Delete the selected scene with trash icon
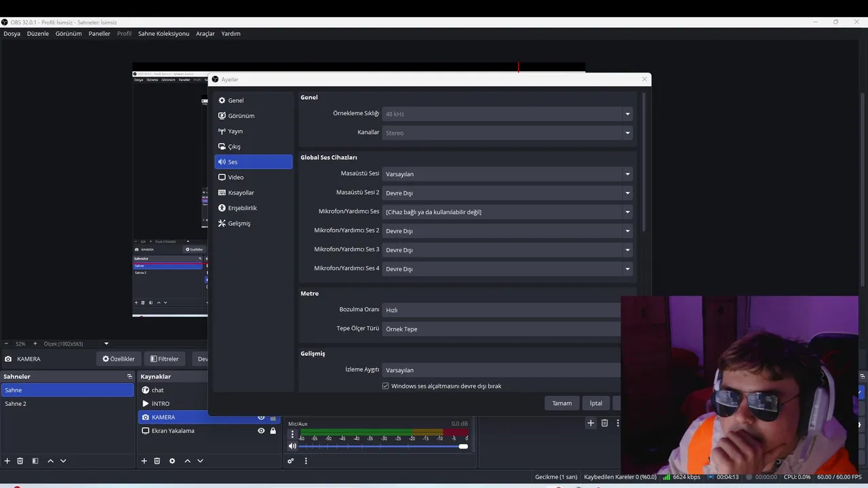868x488 pixels. click(20, 461)
